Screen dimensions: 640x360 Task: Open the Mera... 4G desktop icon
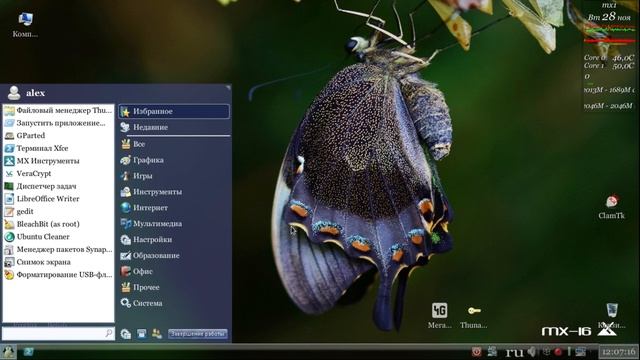440,316
